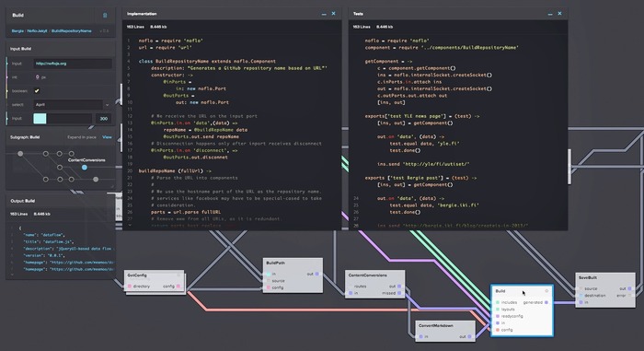Click the Output: Build panel header
This screenshot has width=644, height=351.
pos(23,201)
